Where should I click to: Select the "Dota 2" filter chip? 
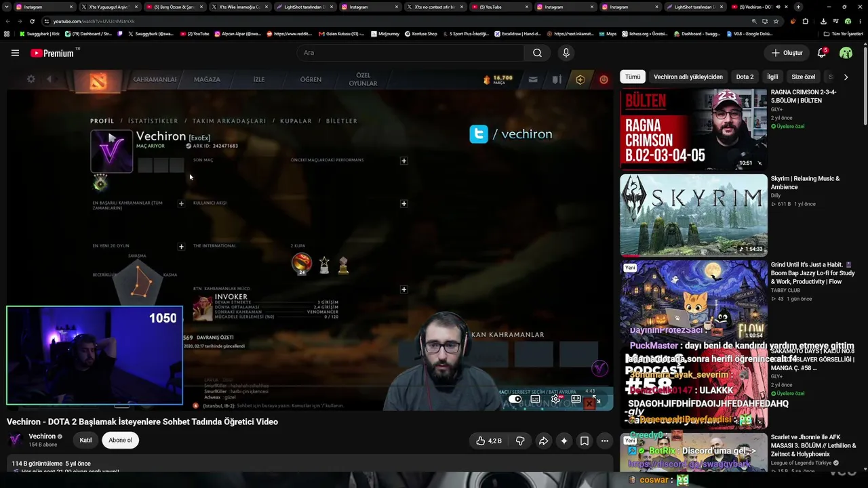point(745,77)
